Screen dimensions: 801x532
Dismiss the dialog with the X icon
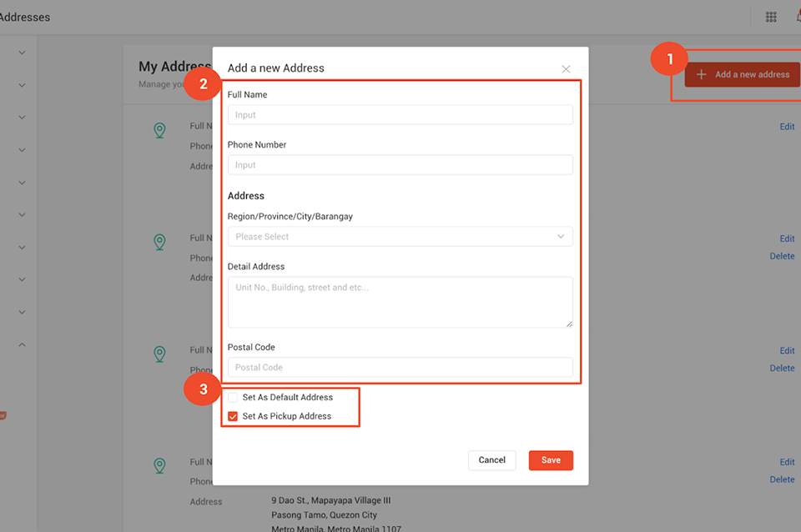(566, 68)
